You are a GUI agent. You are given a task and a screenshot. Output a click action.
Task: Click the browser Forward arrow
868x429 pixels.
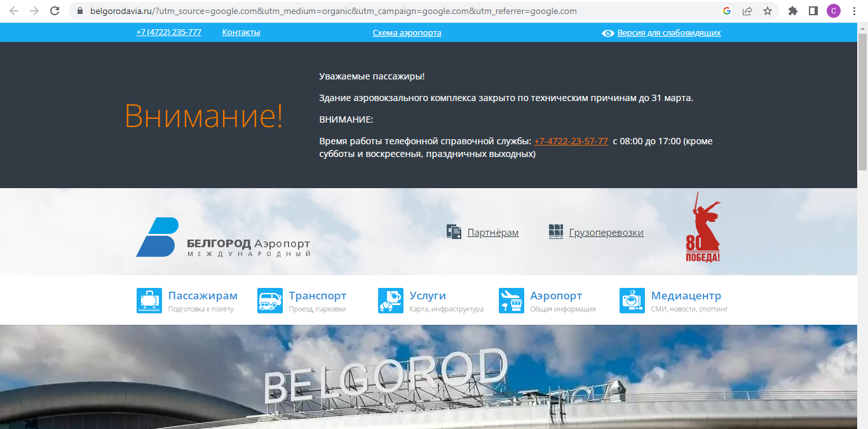pyautogui.click(x=34, y=11)
